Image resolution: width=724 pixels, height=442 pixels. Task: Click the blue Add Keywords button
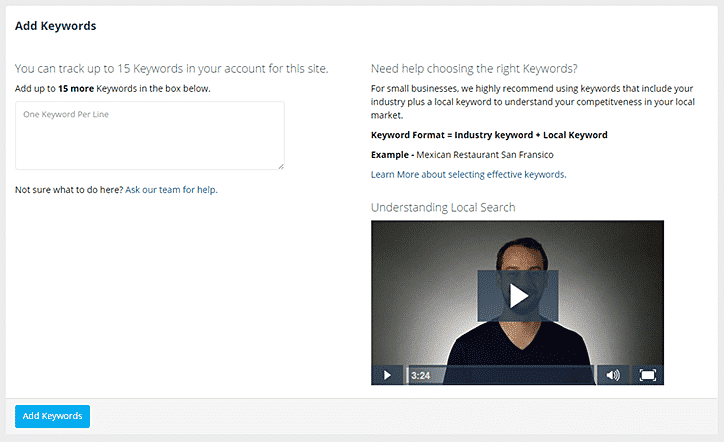tap(52, 416)
